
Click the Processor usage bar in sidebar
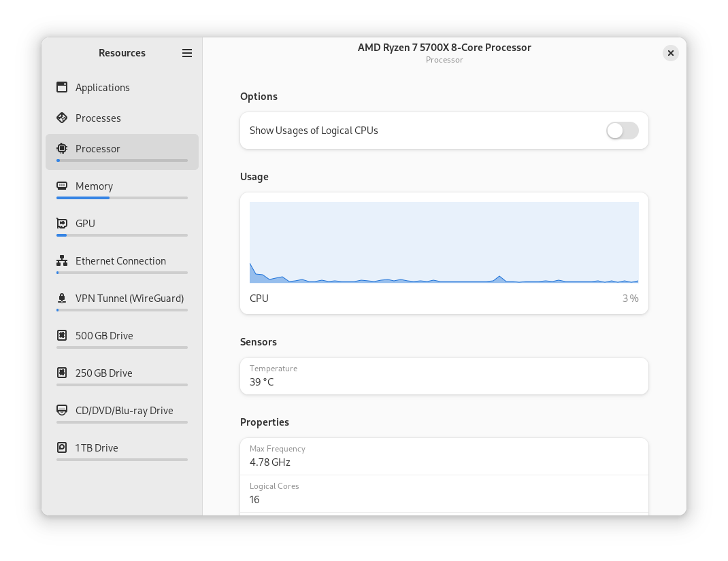click(x=122, y=160)
